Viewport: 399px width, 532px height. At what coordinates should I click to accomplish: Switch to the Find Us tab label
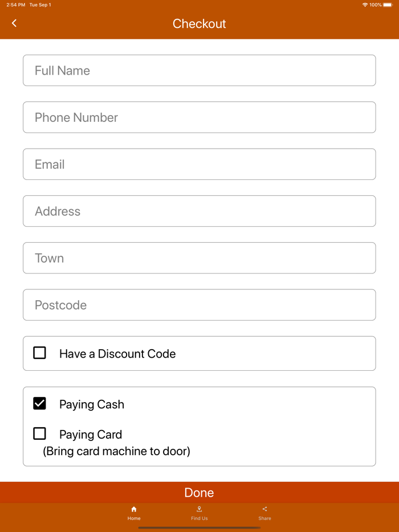[199, 518]
